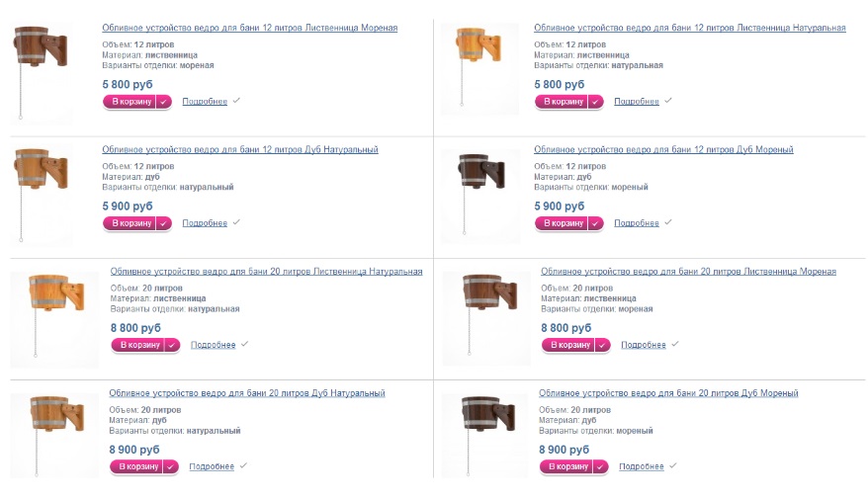Click cart button checkmark icon for 20L Лиственница Натуральная
Viewport: 868px width, 498px height.
point(172,345)
